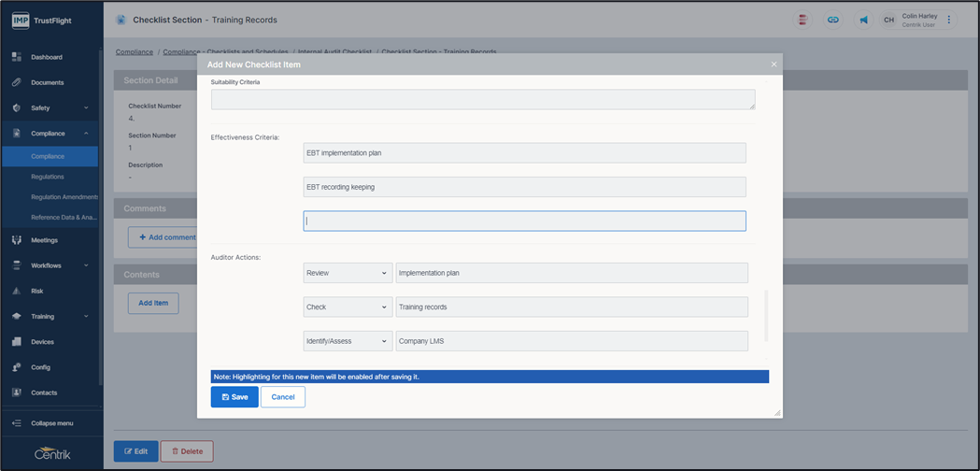This screenshot has width=980, height=471.
Task: Open the Identify/Assess action dropdown
Action: (x=347, y=341)
